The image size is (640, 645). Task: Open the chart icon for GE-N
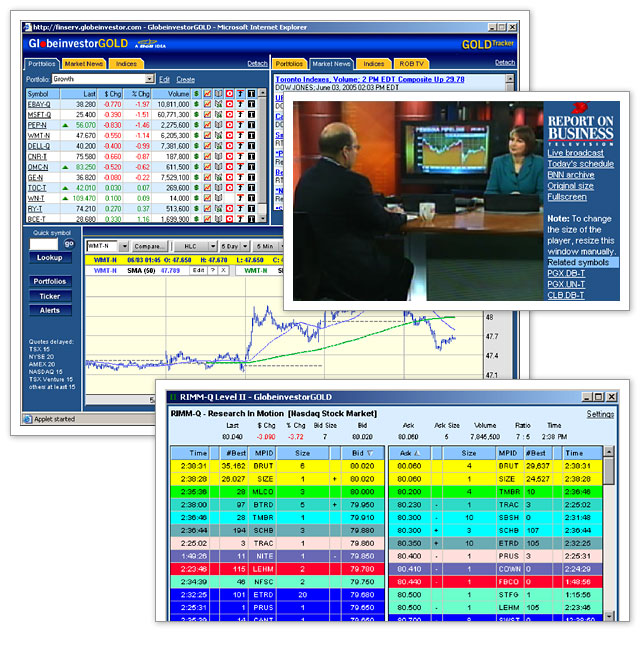(x=207, y=177)
